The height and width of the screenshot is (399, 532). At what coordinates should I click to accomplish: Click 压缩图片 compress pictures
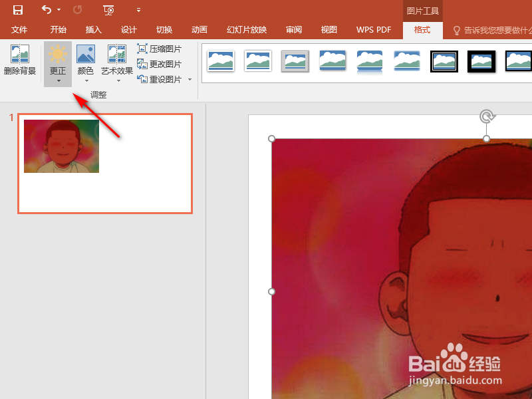[x=160, y=49]
